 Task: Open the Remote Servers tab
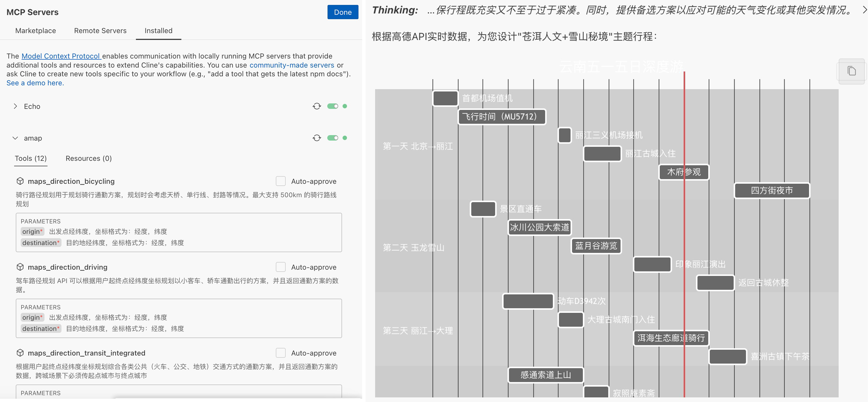(100, 31)
